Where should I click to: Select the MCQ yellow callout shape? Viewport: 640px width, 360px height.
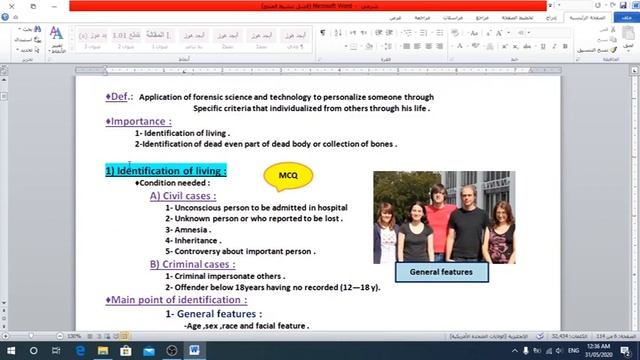click(x=288, y=177)
